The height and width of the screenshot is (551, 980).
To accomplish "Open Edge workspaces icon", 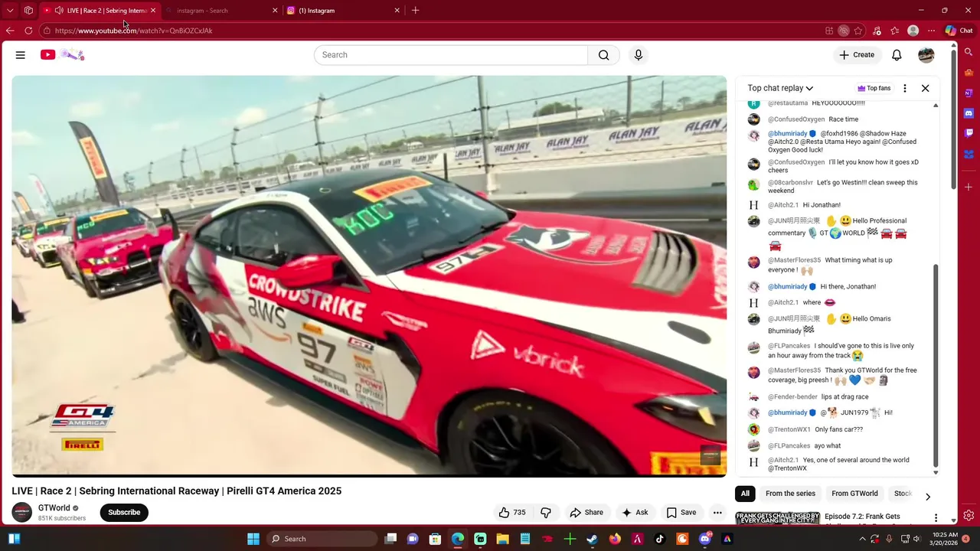I will click(x=28, y=11).
